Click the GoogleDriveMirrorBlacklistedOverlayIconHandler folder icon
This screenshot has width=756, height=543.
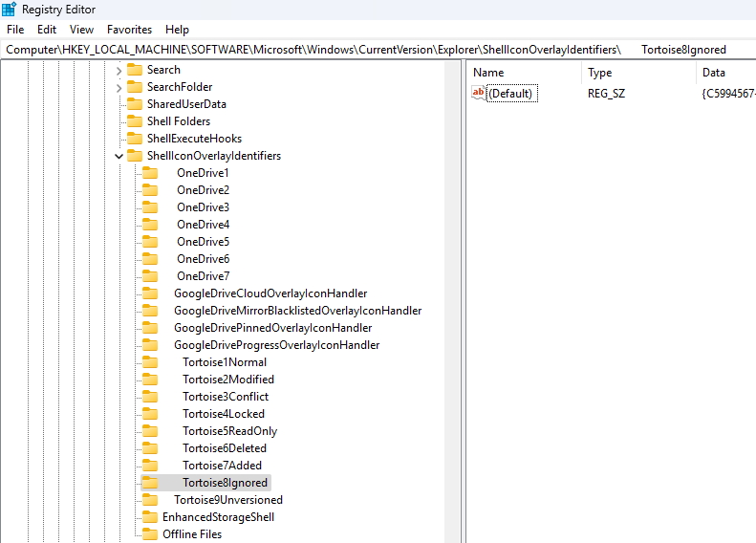coord(150,311)
